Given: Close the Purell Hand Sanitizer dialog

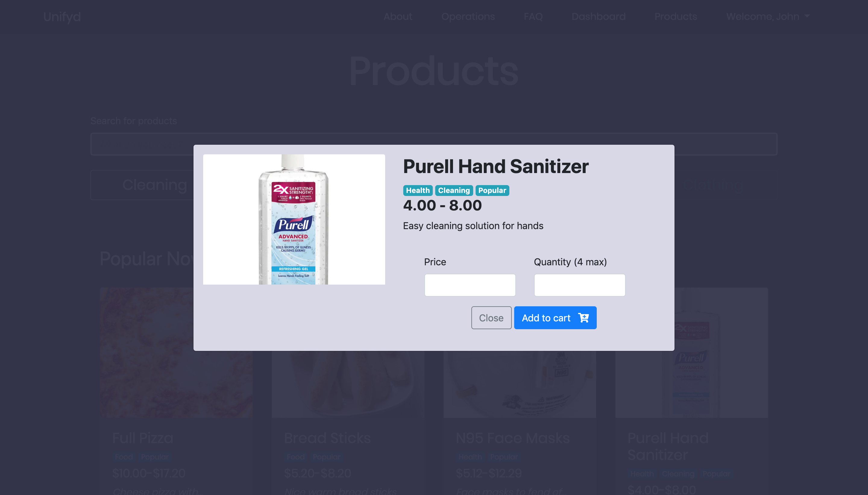Looking at the screenshot, I should coord(491,317).
